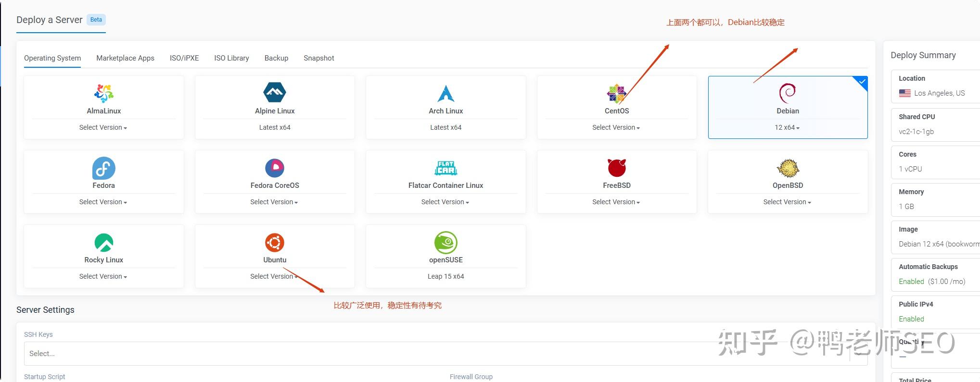
Task: Click the Firewall Group label
Action: coord(471,377)
